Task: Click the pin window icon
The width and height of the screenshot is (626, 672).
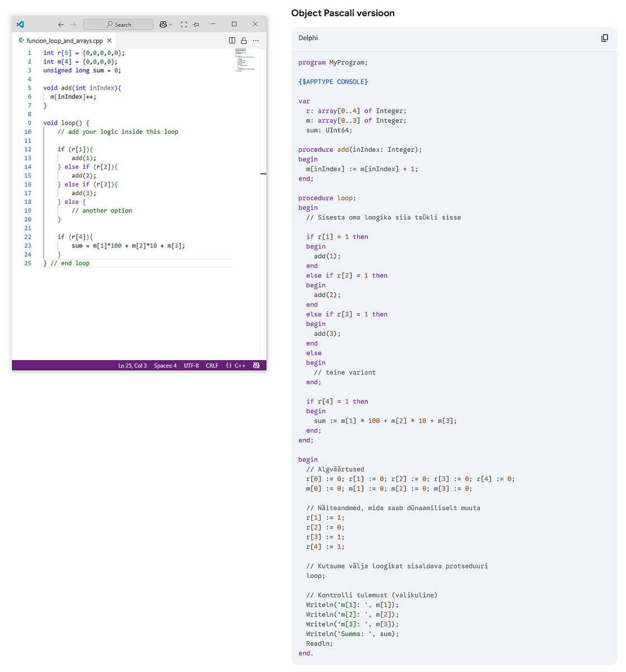Action: 196,25
